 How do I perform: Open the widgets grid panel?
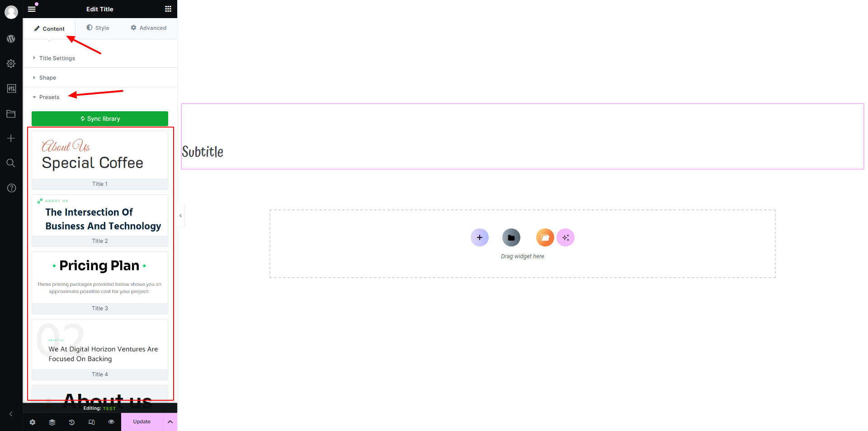tap(168, 9)
